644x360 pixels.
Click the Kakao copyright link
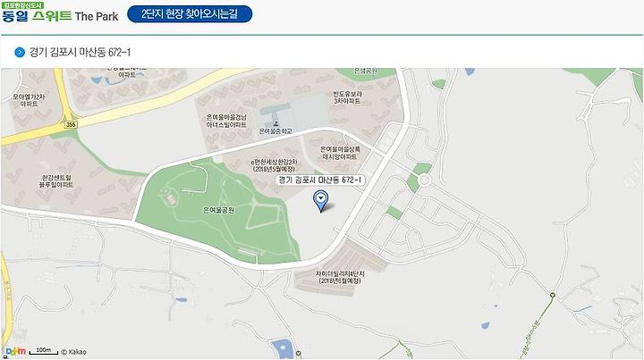(73, 352)
